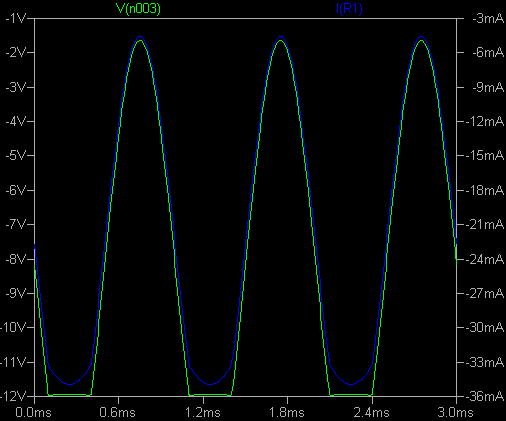This screenshot has height=421, width=506.
Task: Click the 1.2ms time axis label
Action: tap(202, 413)
